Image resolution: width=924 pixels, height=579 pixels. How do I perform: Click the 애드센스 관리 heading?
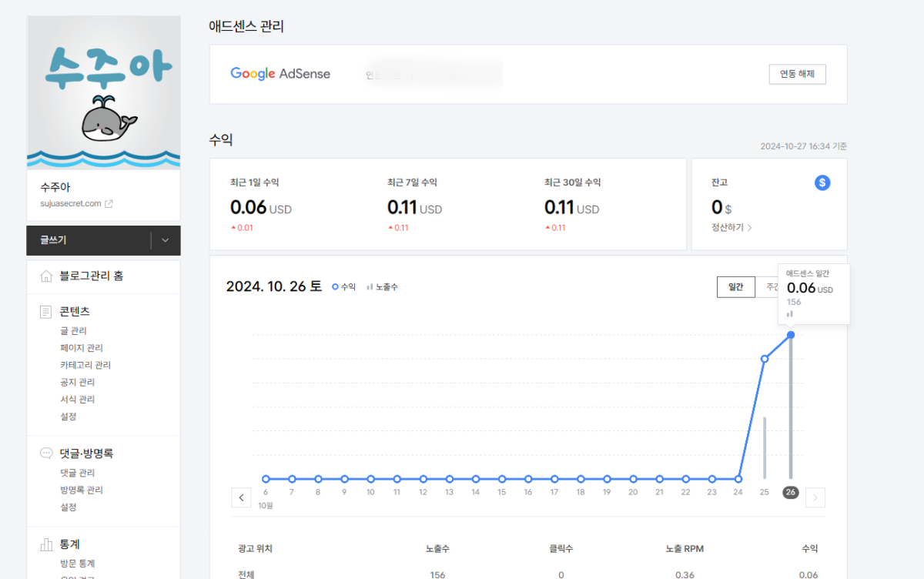pyautogui.click(x=246, y=26)
